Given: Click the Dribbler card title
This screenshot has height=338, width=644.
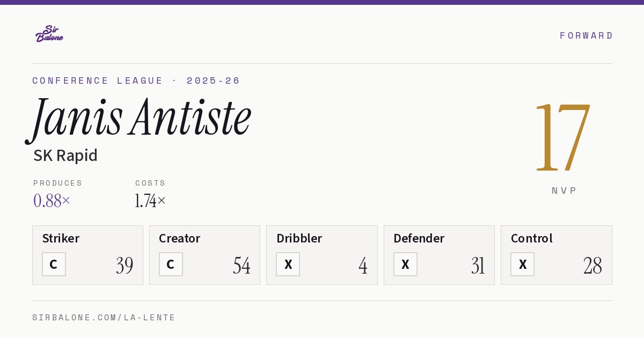Looking at the screenshot, I should pyautogui.click(x=299, y=238).
